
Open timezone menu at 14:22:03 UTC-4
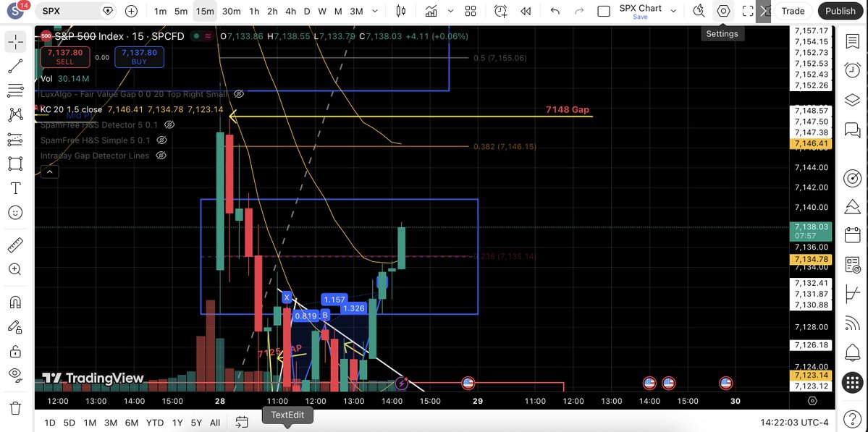point(794,423)
